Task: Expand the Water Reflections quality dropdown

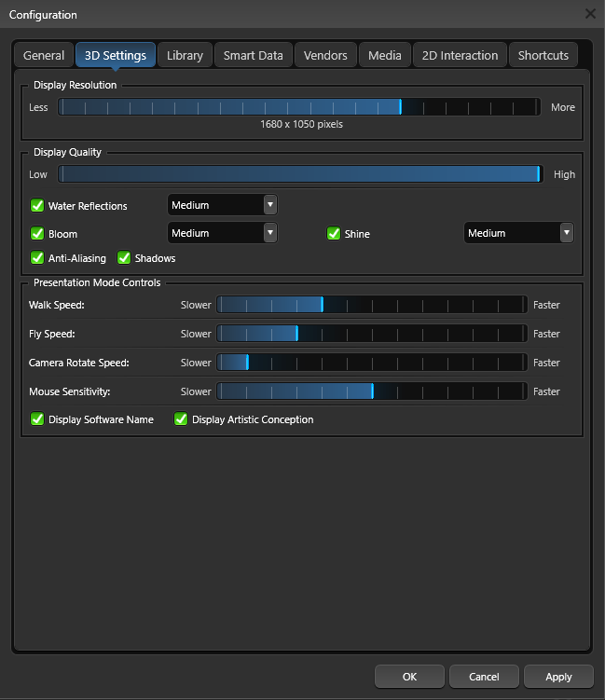Action: pos(222,205)
